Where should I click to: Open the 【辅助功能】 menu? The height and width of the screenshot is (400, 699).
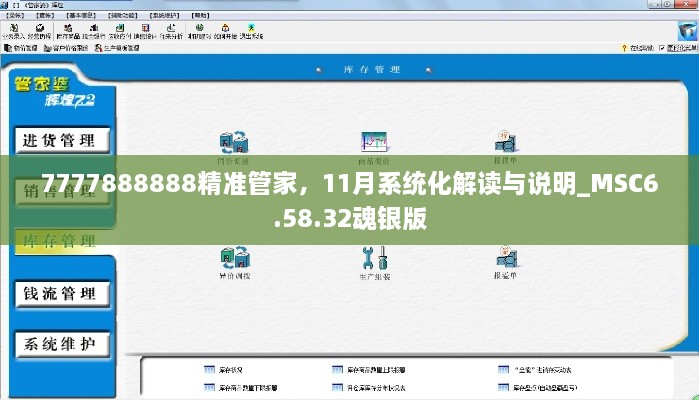coord(122,16)
